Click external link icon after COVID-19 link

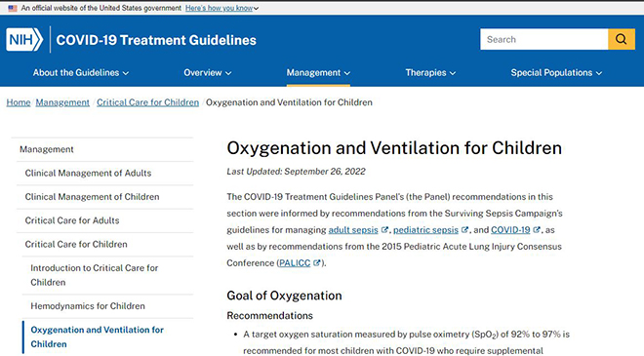pos(537,230)
